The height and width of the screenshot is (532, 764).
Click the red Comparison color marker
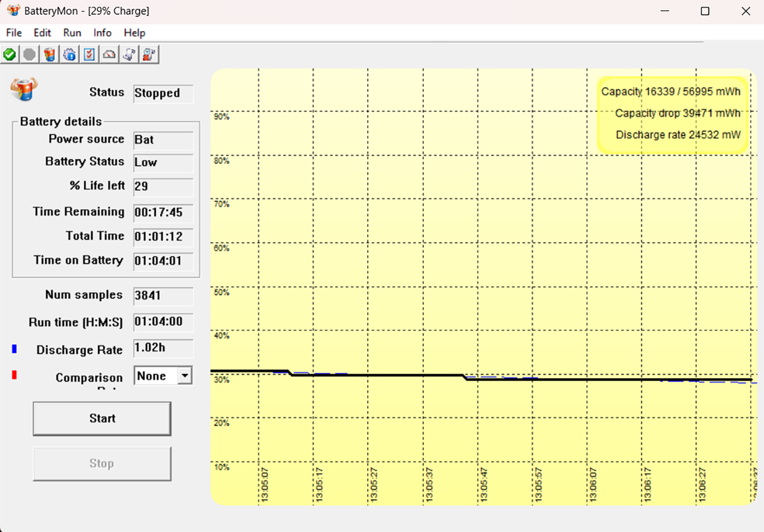click(14, 375)
